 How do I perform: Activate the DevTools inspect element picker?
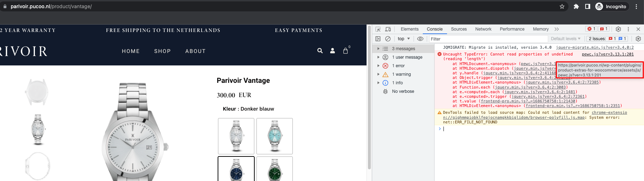[378, 29]
